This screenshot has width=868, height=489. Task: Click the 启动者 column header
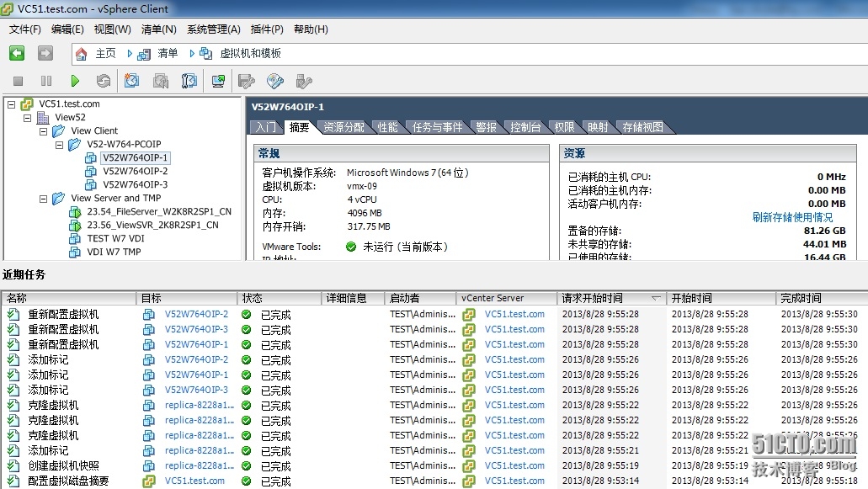420,298
